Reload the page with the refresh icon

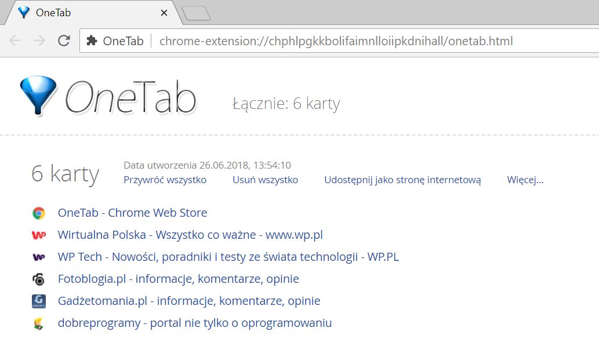[x=64, y=41]
